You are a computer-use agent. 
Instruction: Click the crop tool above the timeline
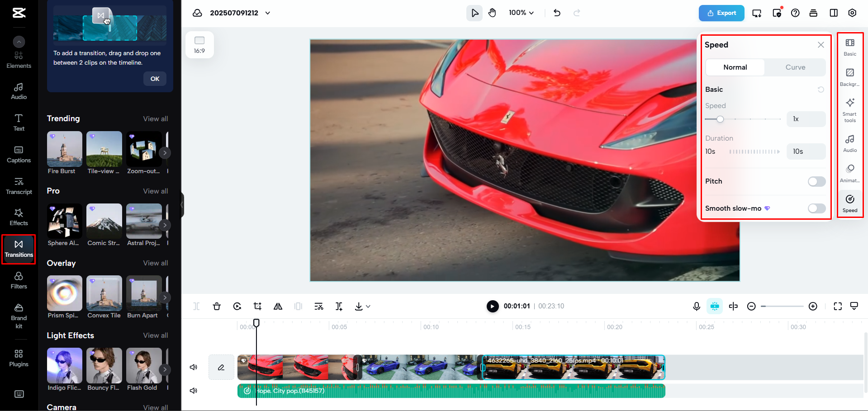coord(257,306)
